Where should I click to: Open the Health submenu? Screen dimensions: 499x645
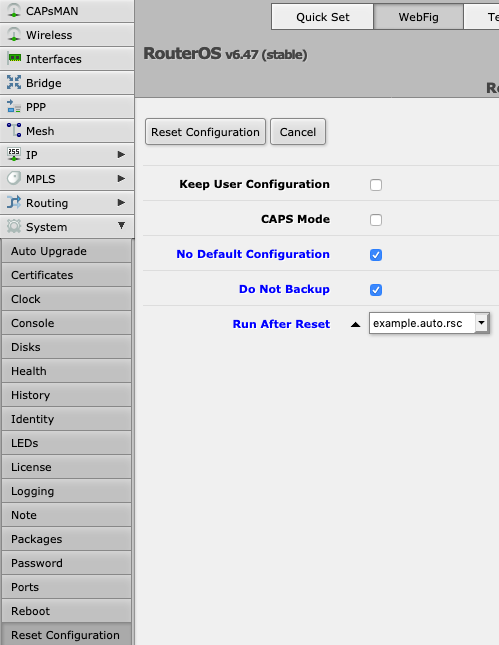click(x=66, y=371)
